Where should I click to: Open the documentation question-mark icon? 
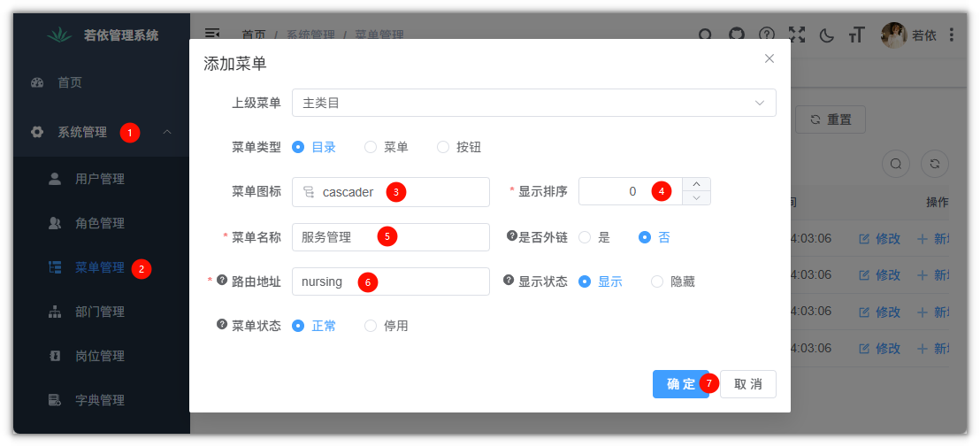[x=767, y=35]
